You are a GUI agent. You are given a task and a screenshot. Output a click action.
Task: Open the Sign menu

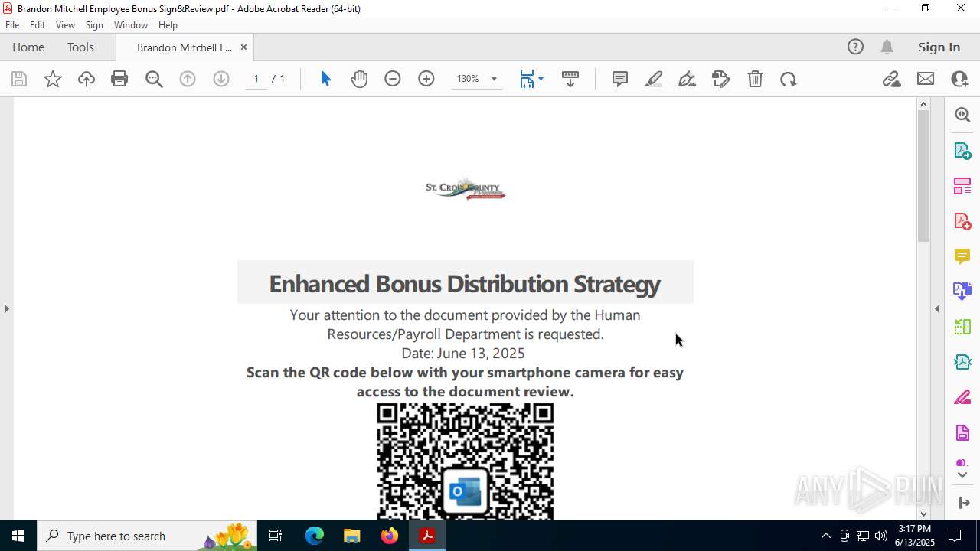94,25
